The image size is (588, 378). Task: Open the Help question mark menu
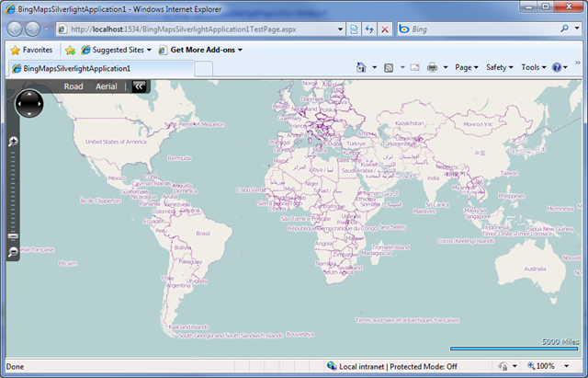(x=560, y=67)
